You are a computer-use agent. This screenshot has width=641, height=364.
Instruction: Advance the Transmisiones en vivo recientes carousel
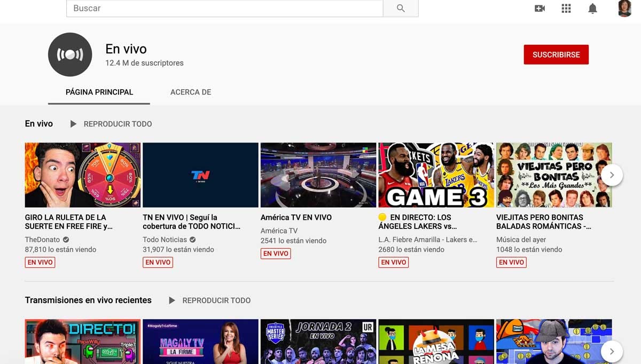(612, 351)
